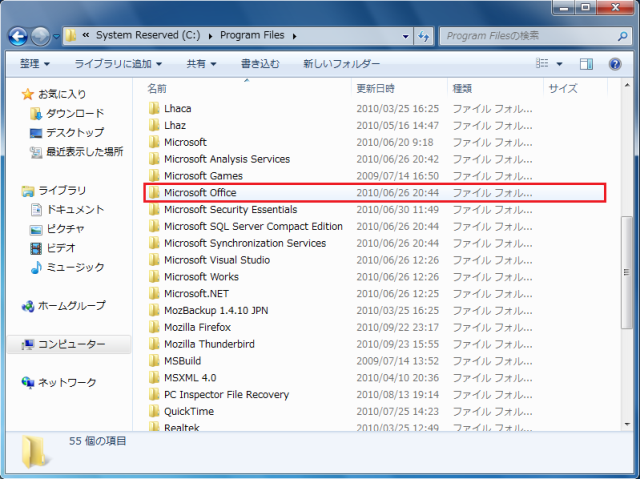Select the Mozilla Firefox folder icon
Viewport: 640px width, 479px height.
click(x=154, y=327)
